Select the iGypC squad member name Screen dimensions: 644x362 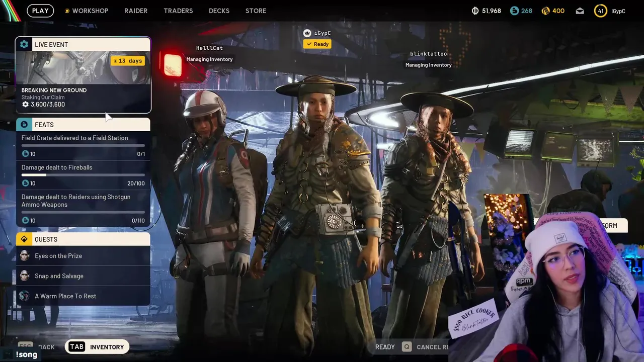323,33
